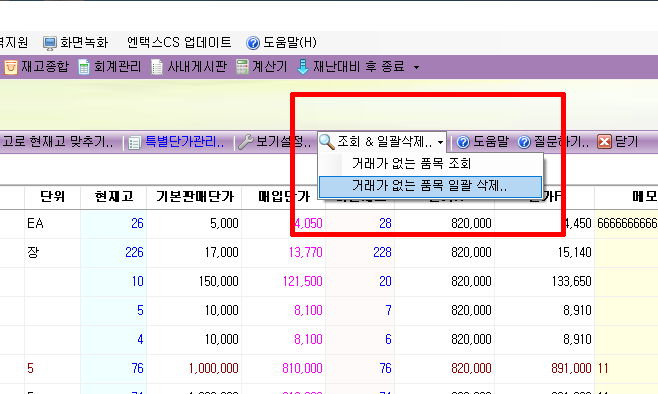Viewport: 658px width, 394px height.
Task: Click the 특별단가관리 list icon
Action: 134,143
